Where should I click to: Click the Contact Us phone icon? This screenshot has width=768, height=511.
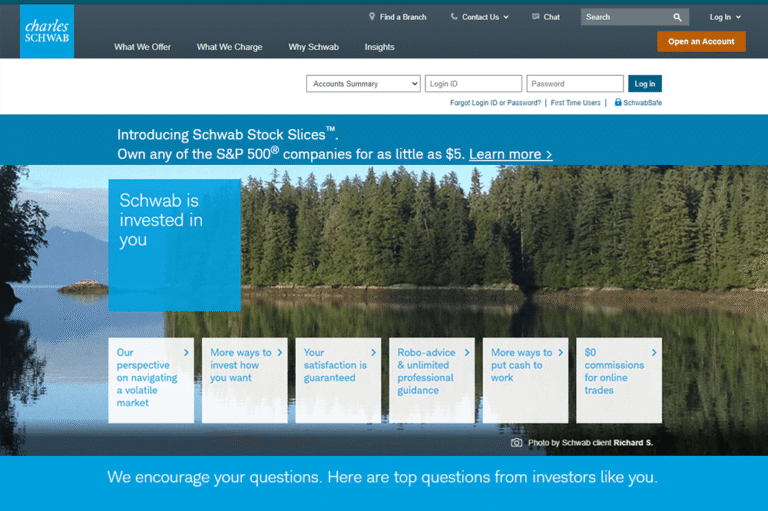click(x=454, y=17)
